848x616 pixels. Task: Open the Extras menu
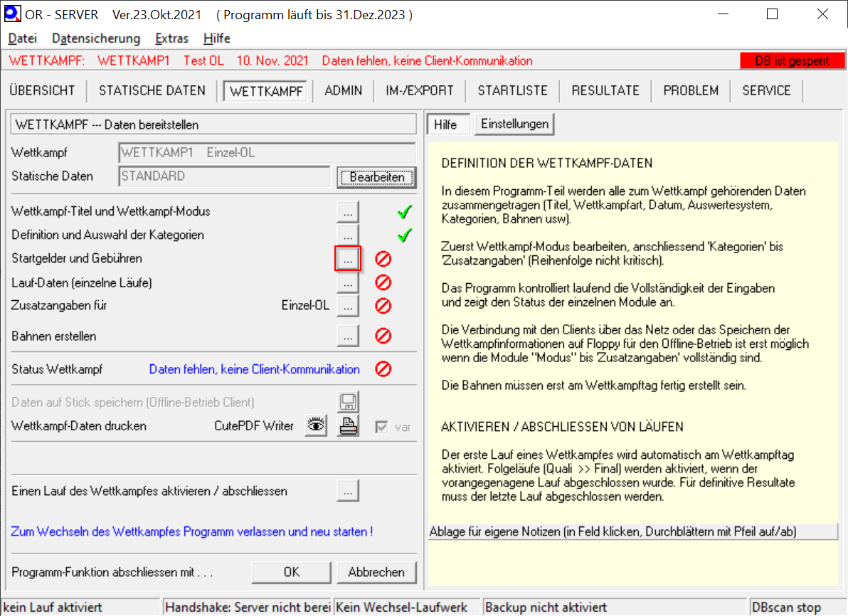171,38
